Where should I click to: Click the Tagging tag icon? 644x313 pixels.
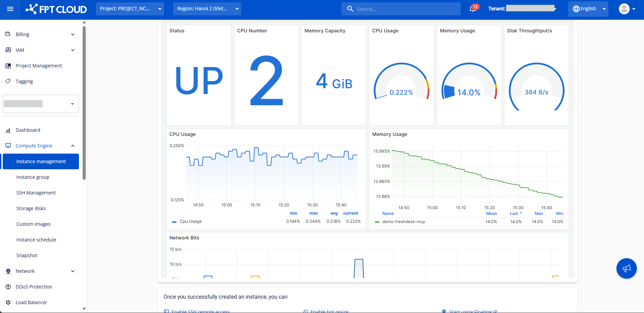click(x=8, y=81)
